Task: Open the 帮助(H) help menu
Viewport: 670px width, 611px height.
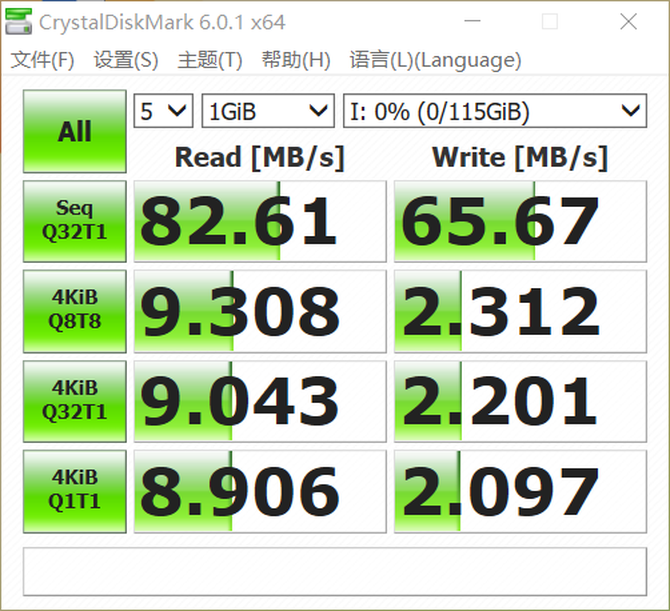Action: tap(296, 60)
